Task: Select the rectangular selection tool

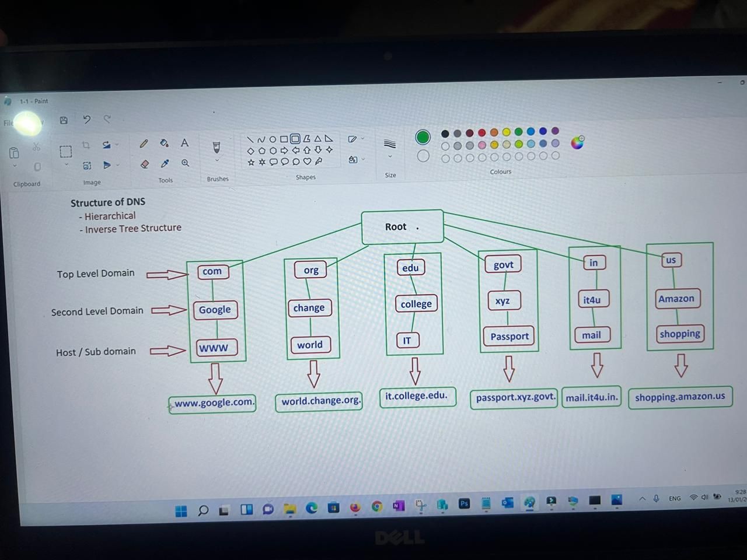Action: click(66, 152)
